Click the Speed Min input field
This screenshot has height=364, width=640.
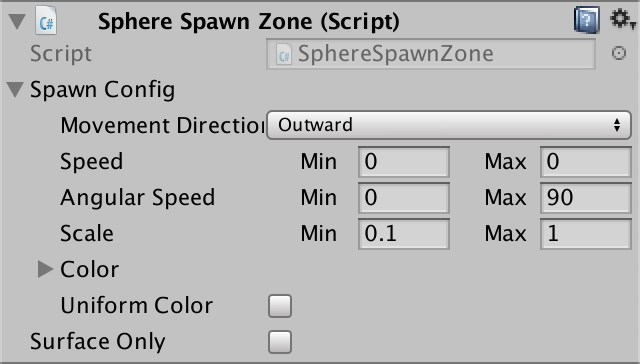tap(404, 162)
